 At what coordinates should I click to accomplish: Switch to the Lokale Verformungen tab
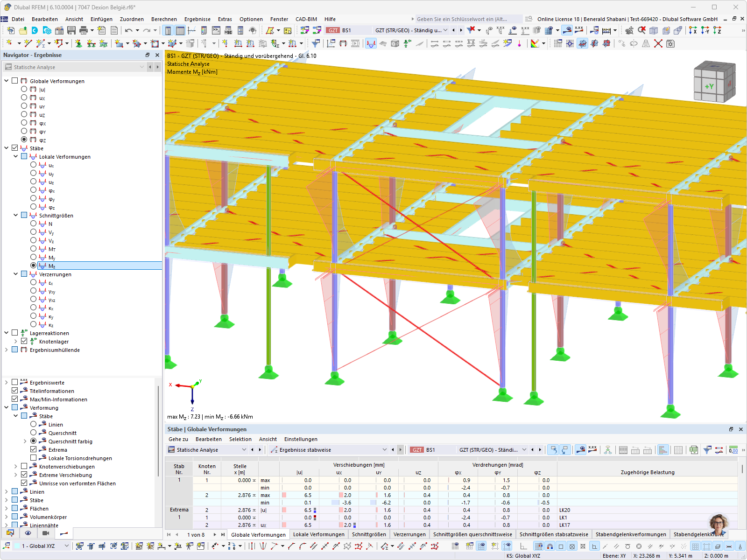318,534
